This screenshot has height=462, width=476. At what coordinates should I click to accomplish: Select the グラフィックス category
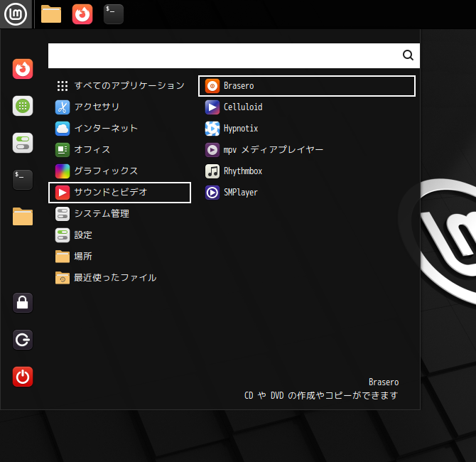pyautogui.click(x=119, y=171)
